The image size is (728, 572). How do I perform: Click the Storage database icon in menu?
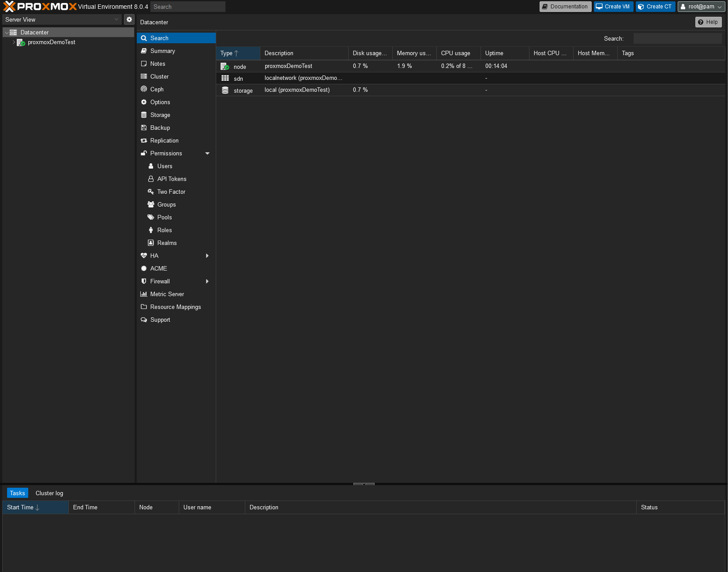coord(144,115)
